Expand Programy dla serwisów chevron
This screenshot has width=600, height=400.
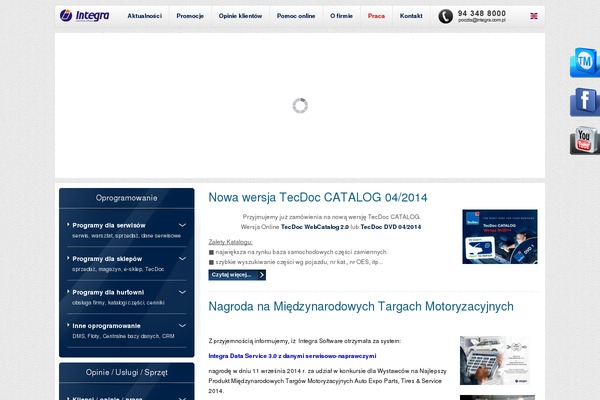(x=183, y=225)
